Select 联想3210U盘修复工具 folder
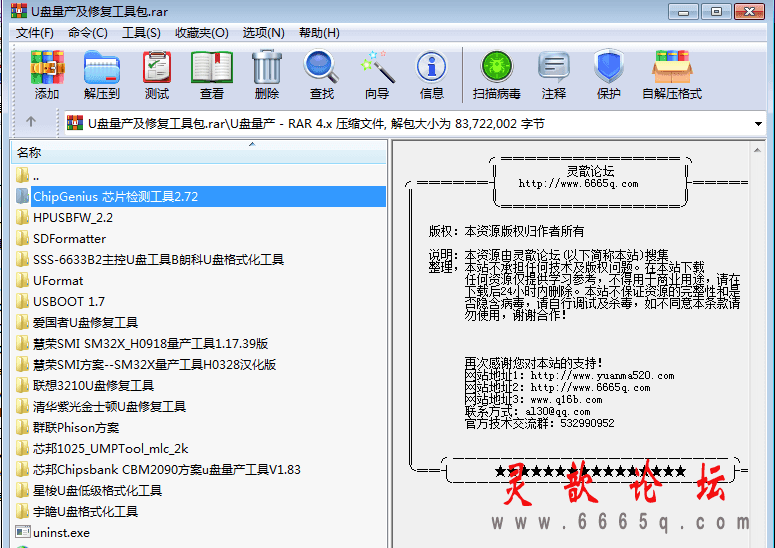 [93, 385]
